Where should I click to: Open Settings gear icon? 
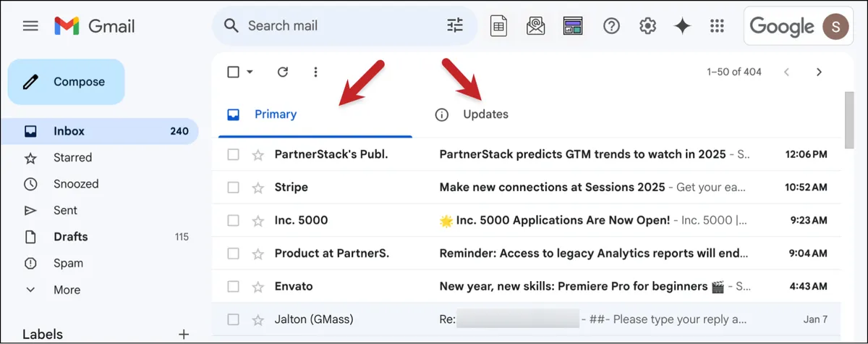pyautogui.click(x=647, y=26)
